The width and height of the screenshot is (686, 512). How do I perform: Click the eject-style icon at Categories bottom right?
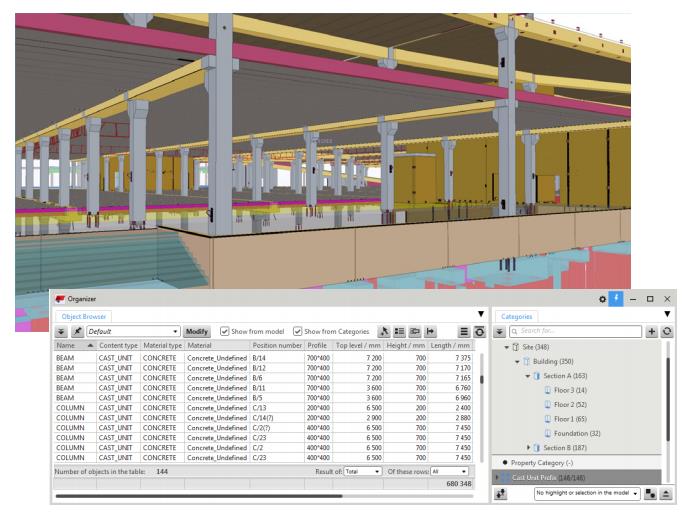pyautogui.click(x=666, y=494)
